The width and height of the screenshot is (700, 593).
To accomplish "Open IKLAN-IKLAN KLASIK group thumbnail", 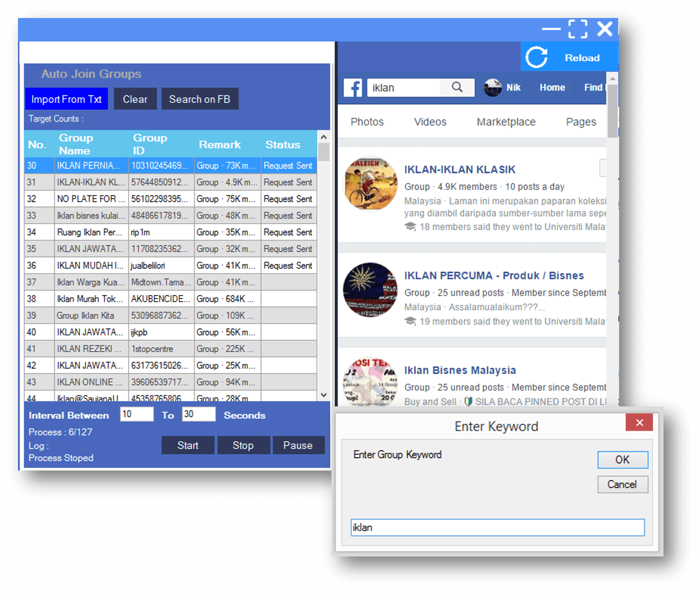I will (x=370, y=184).
